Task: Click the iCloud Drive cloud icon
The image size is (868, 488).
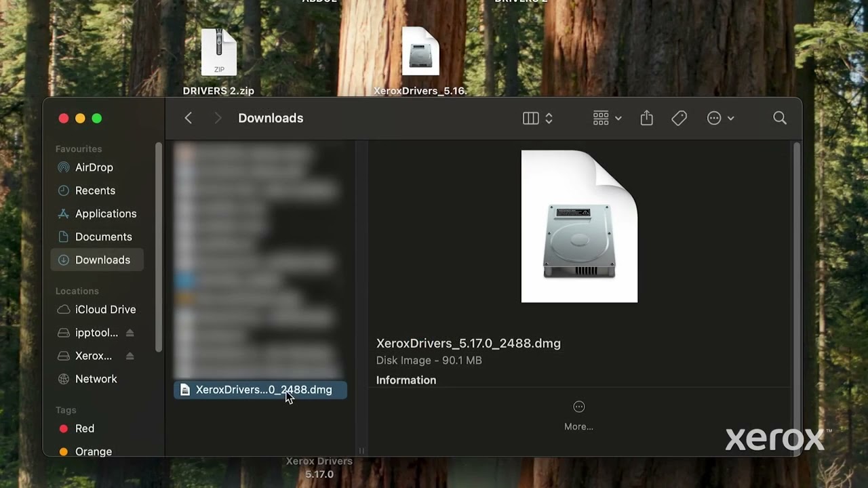Action: (64, 309)
